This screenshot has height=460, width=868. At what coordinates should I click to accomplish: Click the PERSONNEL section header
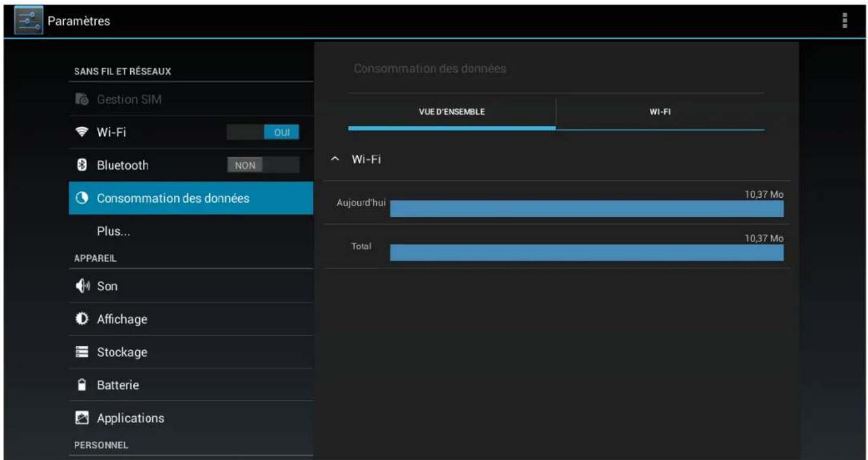pos(101,445)
